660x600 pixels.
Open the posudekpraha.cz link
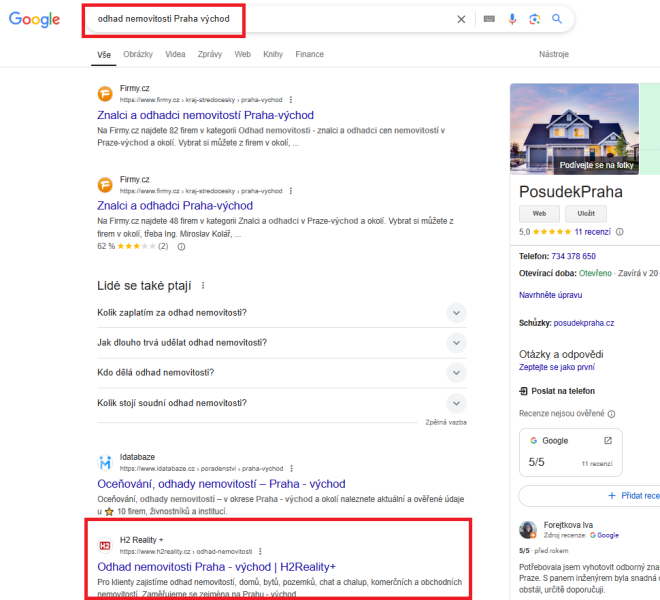(x=583, y=323)
